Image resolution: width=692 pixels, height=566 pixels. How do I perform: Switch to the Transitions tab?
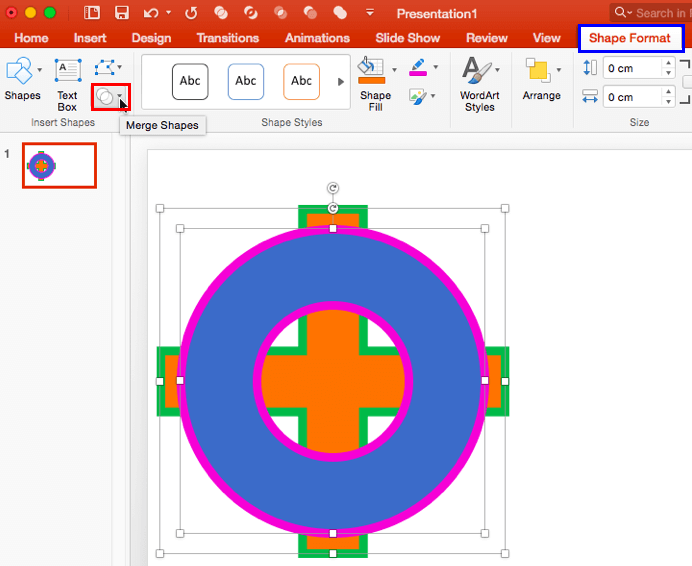[x=228, y=38]
